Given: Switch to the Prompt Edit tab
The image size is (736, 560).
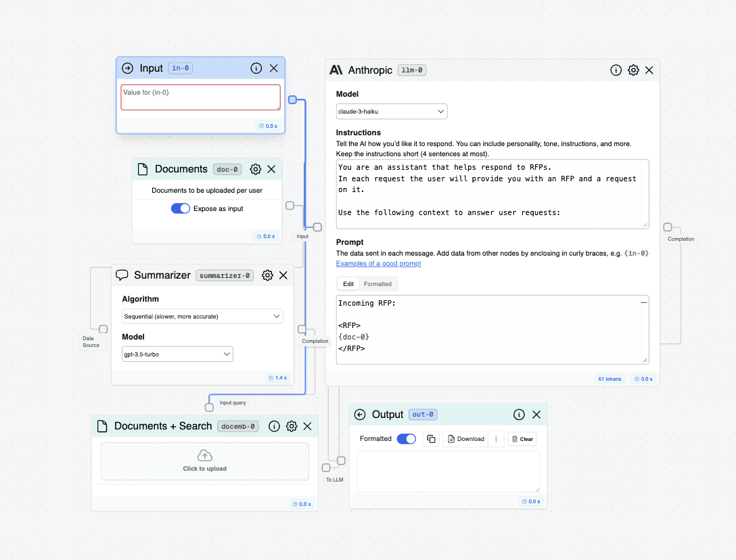Looking at the screenshot, I should (348, 284).
